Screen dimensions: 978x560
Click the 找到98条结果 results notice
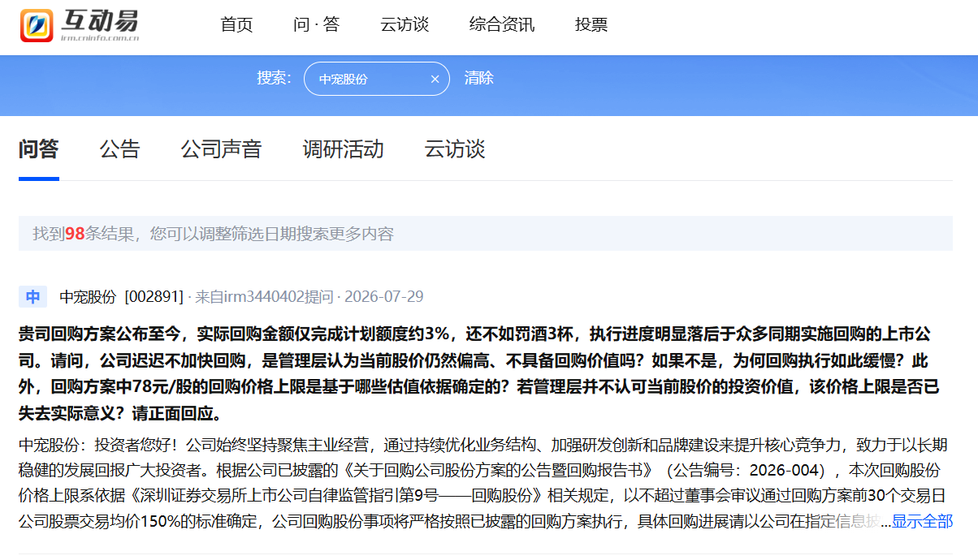click(x=486, y=234)
